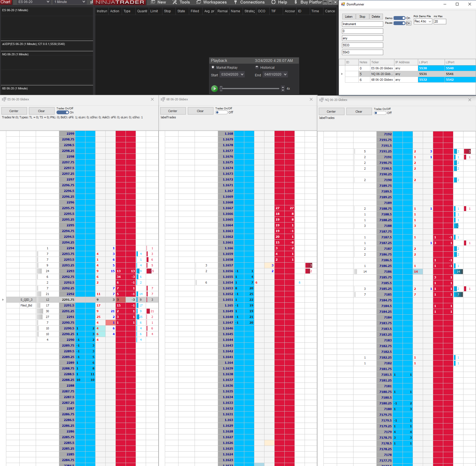
Task: Open the New menu in NinjaTrader
Action: click(x=162, y=2)
